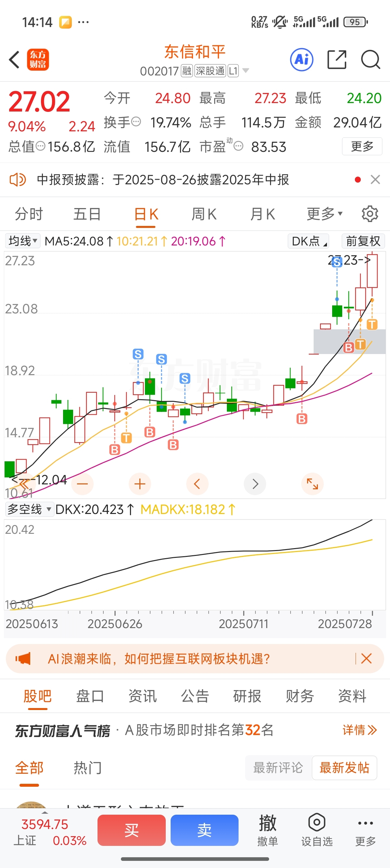
Task: Select the 月K chart tab
Action: point(263,214)
